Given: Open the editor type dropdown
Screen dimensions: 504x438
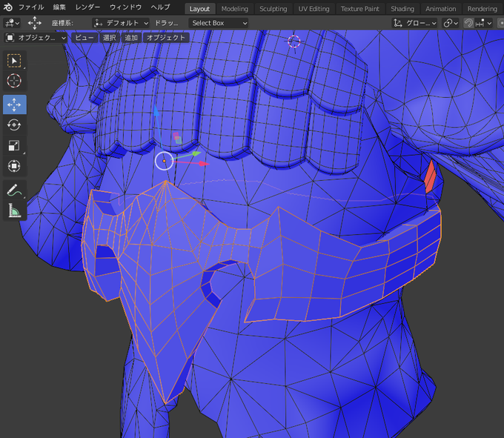Looking at the screenshot, I should coord(12,23).
